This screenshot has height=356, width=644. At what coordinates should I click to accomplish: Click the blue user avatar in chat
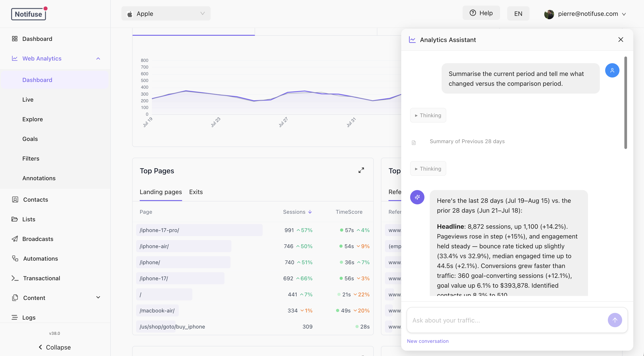tap(612, 70)
